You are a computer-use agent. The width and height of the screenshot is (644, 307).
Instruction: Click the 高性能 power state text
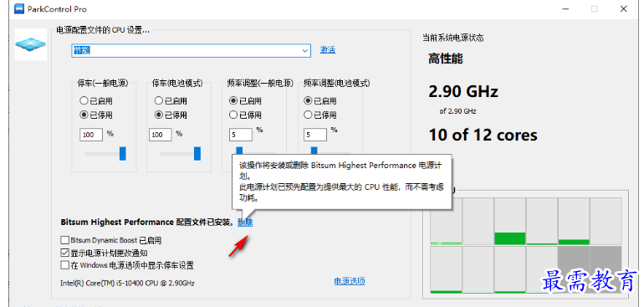[446, 59]
